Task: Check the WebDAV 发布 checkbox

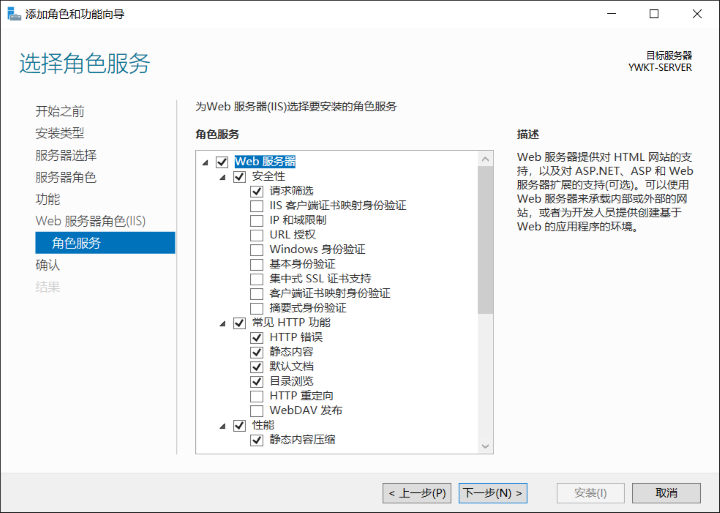Action: [257, 411]
